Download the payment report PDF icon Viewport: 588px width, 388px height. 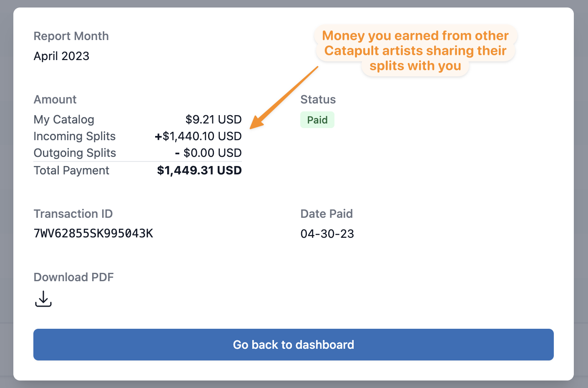coord(43,299)
